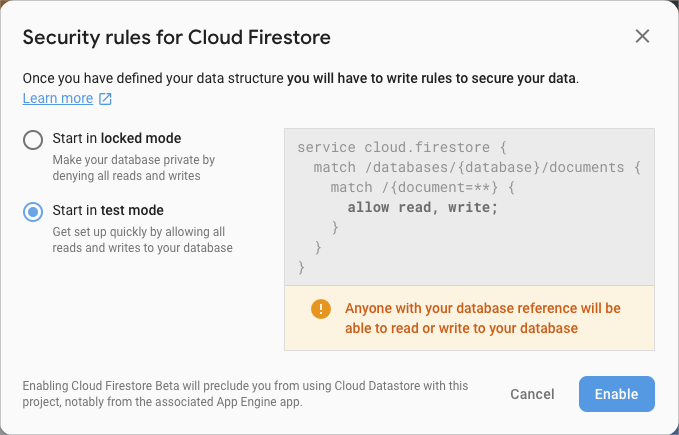Select the locked mode radio button

point(33,139)
